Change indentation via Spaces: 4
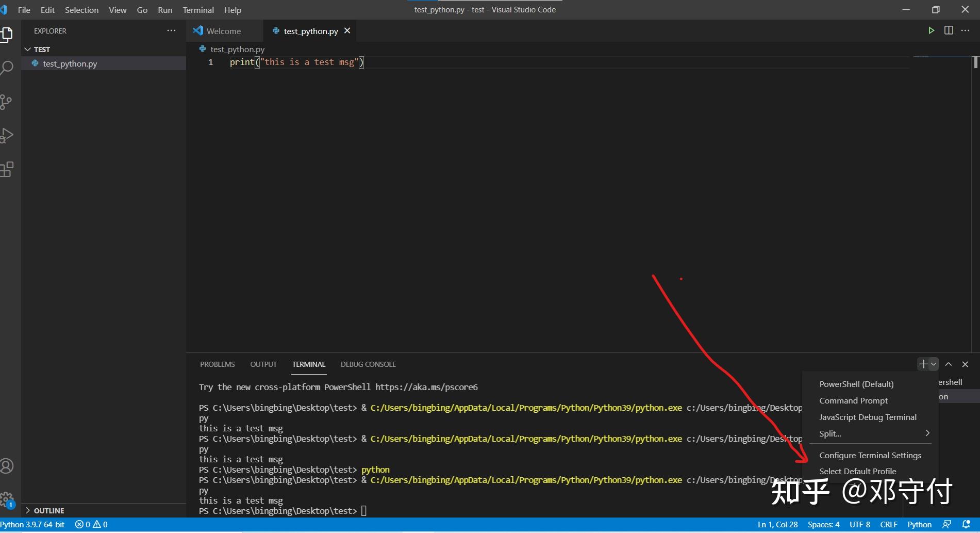 pyautogui.click(x=823, y=525)
